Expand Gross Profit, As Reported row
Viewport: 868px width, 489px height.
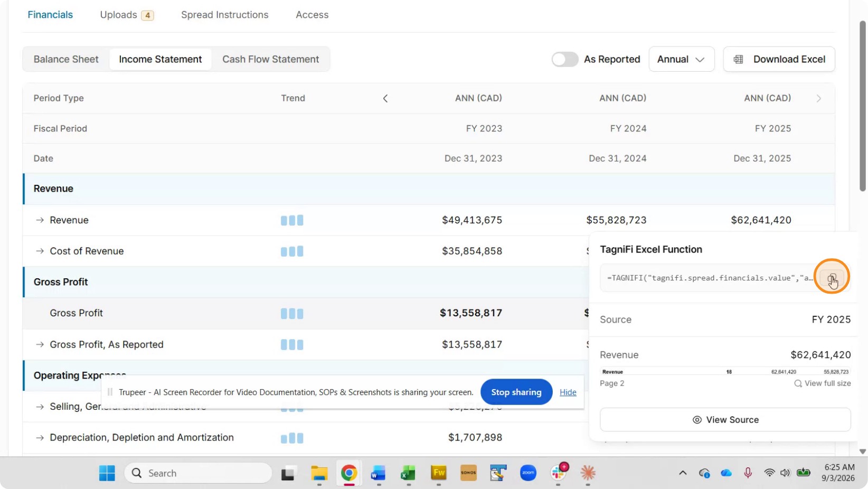coord(40,344)
